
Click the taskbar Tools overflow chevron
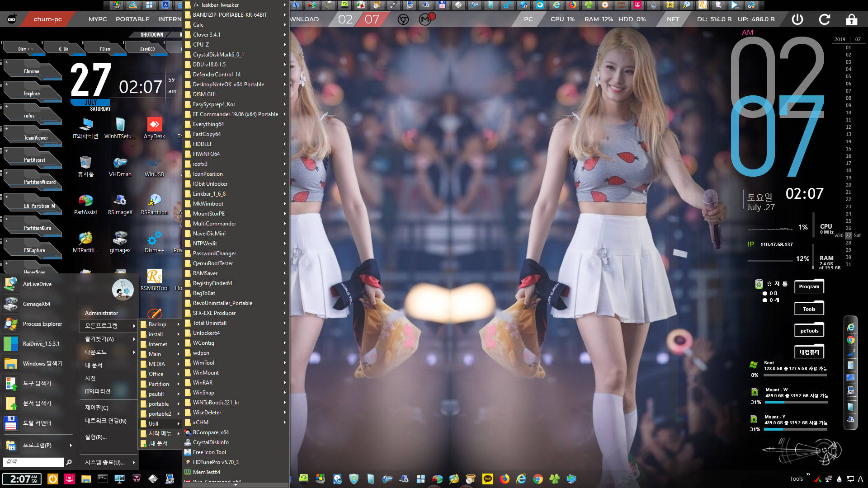(808, 475)
